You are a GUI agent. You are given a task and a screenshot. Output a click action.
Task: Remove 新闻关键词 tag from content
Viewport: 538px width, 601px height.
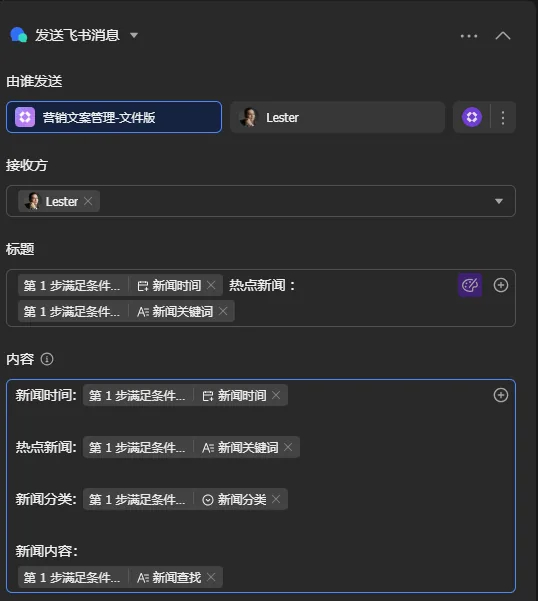click(x=288, y=447)
